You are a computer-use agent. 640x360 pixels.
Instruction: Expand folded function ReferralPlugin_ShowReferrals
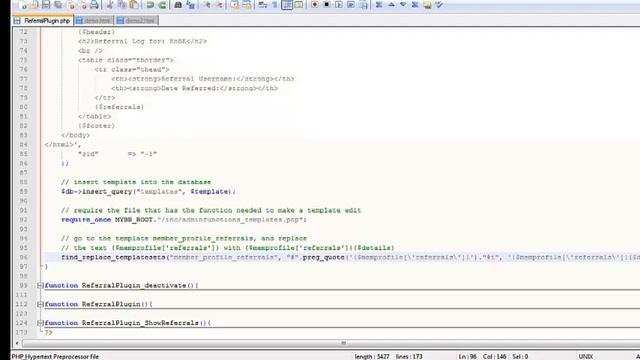pyautogui.click(x=40, y=323)
